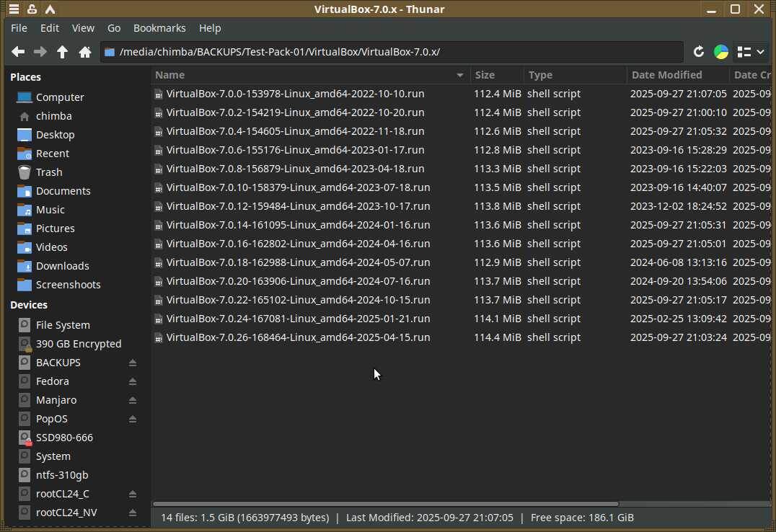Select VirtualBox-7.0.18-162988 file
Image resolution: width=776 pixels, height=532 pixels.
pyautogui.click(x=298, y=262)
